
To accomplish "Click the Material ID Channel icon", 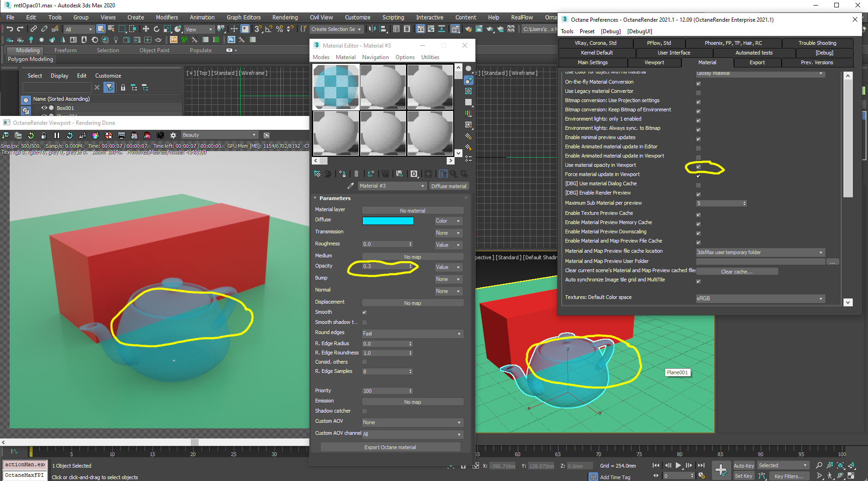I will (x=414, y=174).
